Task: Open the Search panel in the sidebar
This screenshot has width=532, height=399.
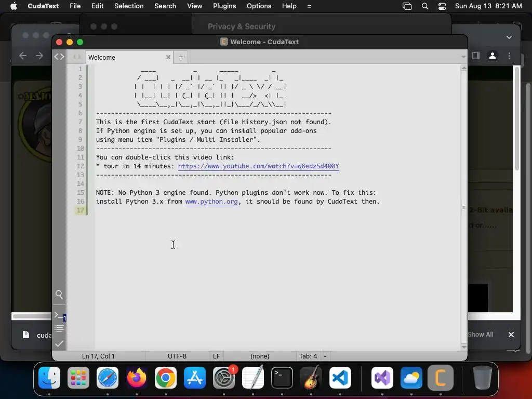Action: pos(59,295)
